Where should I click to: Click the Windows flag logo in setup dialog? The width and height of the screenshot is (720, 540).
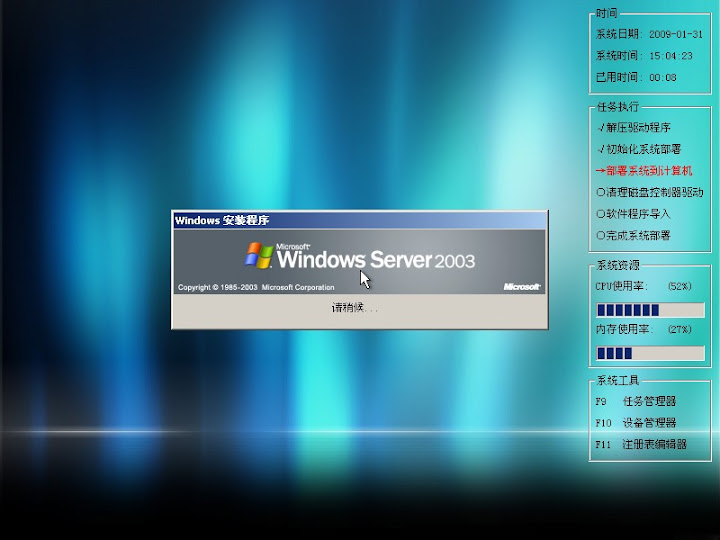(x=259, y=255)
